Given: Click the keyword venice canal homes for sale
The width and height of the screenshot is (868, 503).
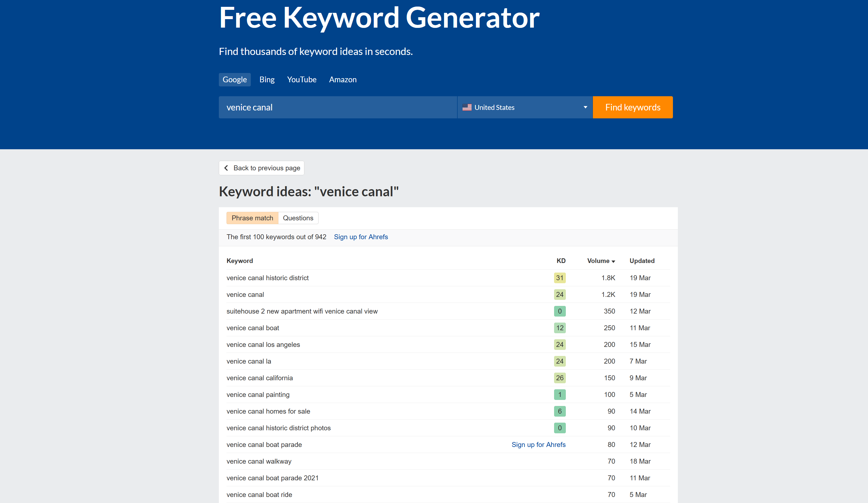Looking at the screenshot, I should click(x=268, y=411).
